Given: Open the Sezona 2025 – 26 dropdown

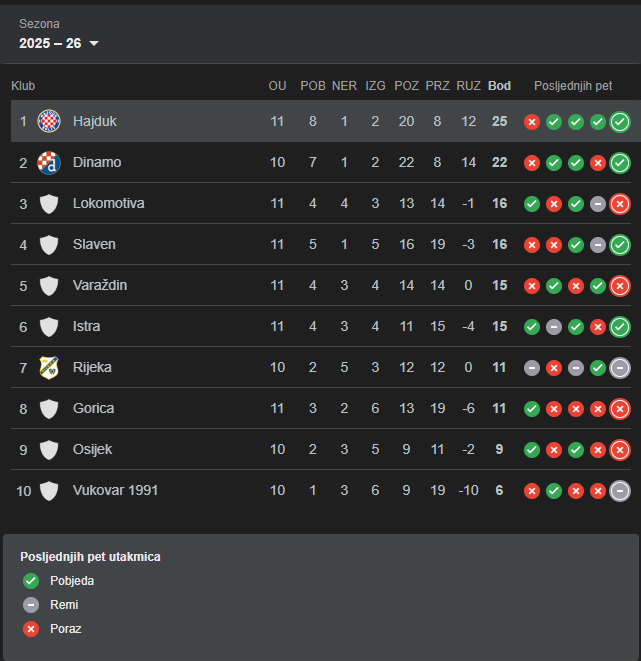Looking at the screenshot, I should (59, 43).
